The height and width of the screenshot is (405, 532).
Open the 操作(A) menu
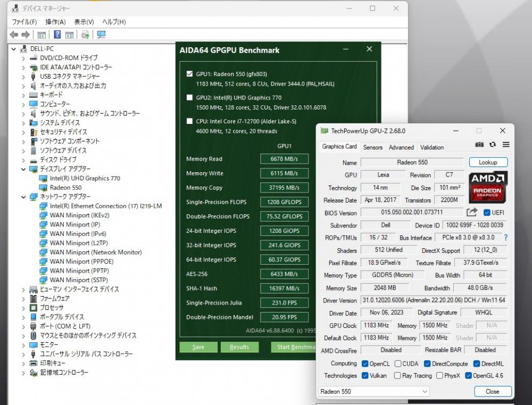(55, 22)
